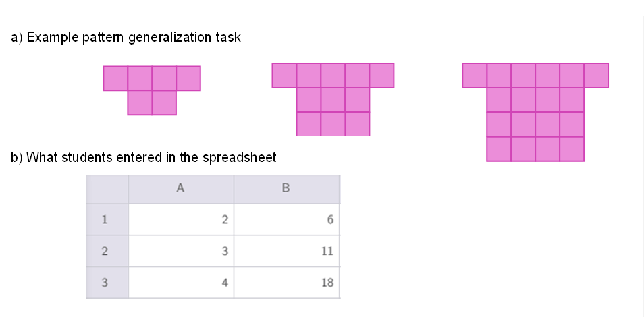This screenshot has height=317, width=644.
Task: Click the top-right tile of the third pattern
Action: pos(596,76)
